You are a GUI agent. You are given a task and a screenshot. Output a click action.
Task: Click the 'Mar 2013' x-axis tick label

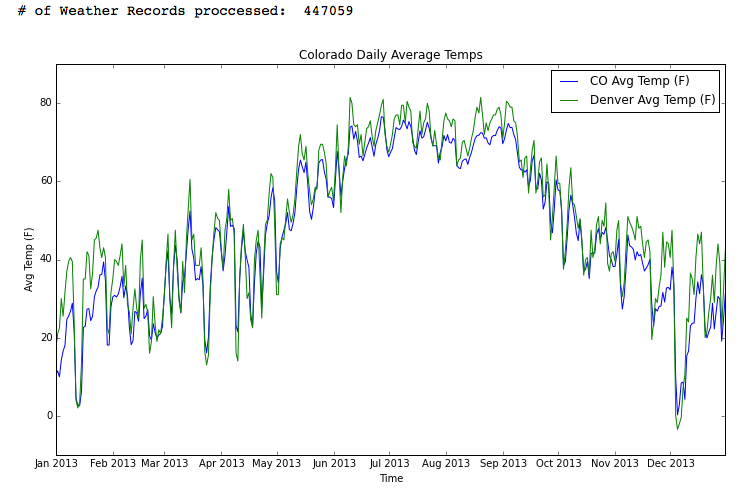point(165,463)
